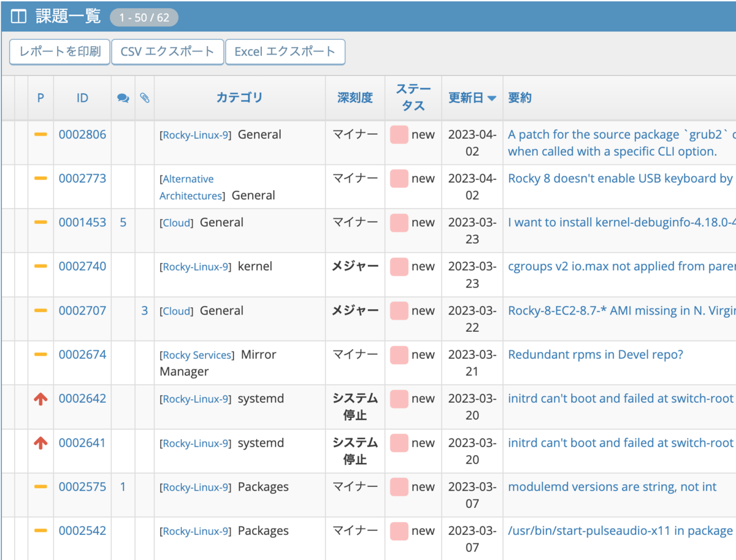This screenshot has width=736, height=560.
Task: Click the high priority arrow icon for issue 0002641
Action: (40, 443)
